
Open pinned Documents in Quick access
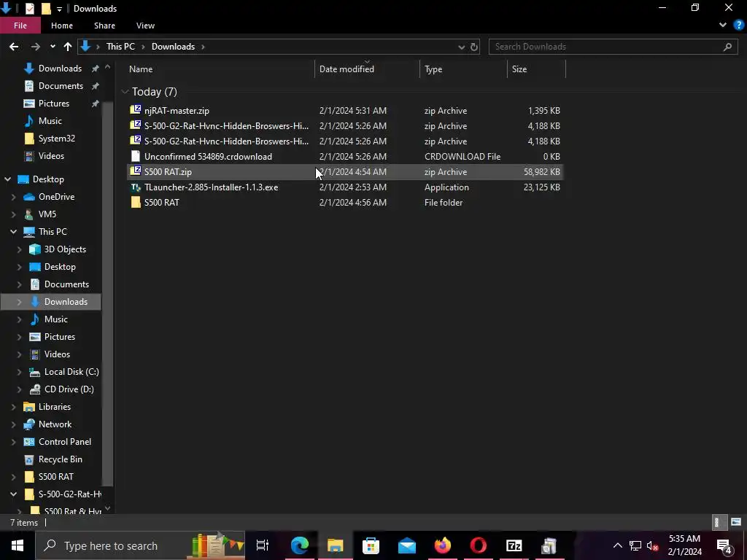point(61,86)
